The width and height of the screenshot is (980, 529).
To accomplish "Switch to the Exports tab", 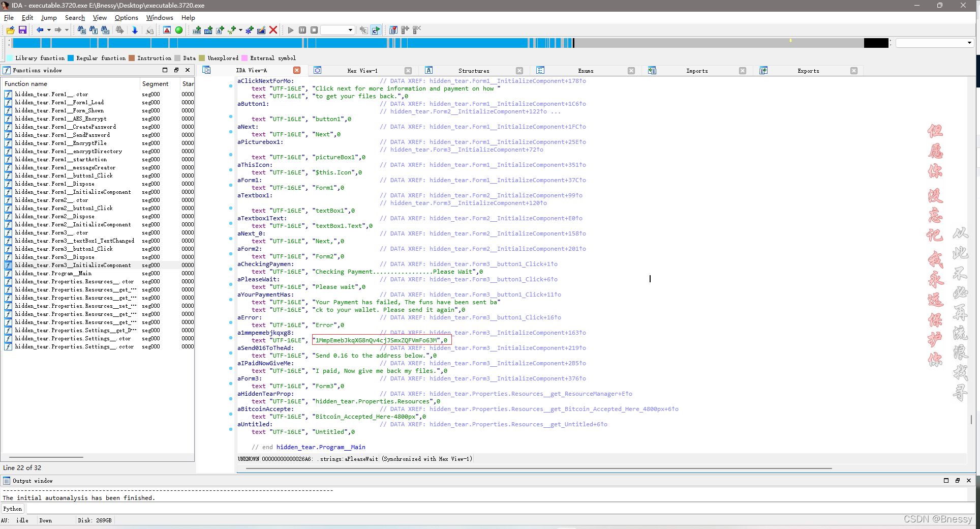I will 808,71.
